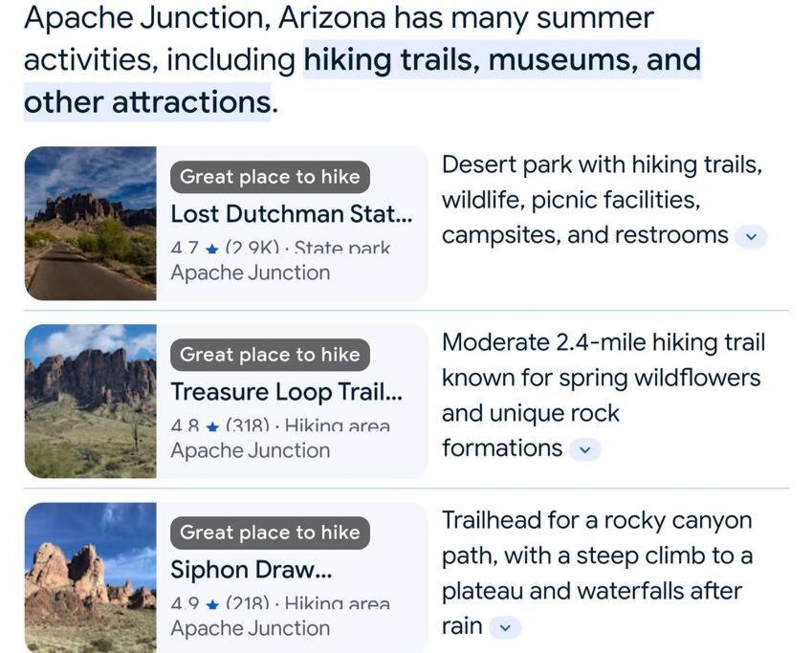Click highlighted 'hiking trails, museums, and' text

502,59
